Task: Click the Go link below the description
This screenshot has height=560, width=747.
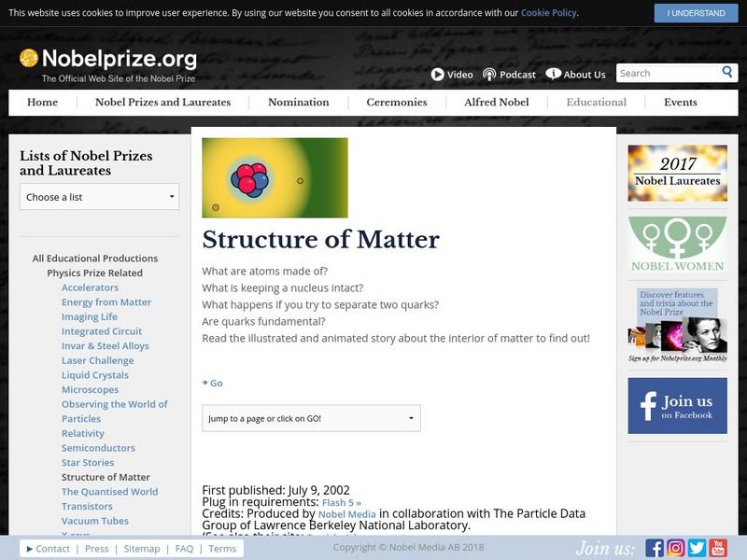Action: pos(215,383)
